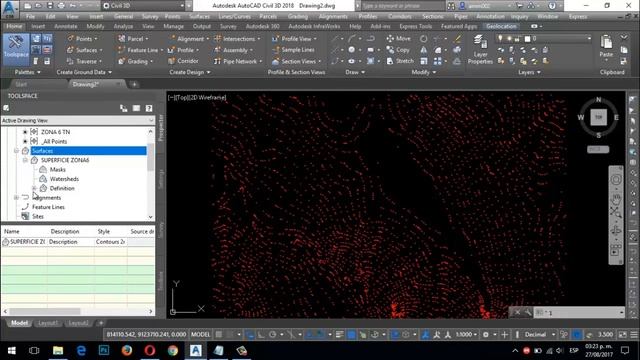Click the Corridor tool in Create Design
Image resolution: width=640 pixels, height=360 pixels.
pyautogui.click(x=183, y=61)
